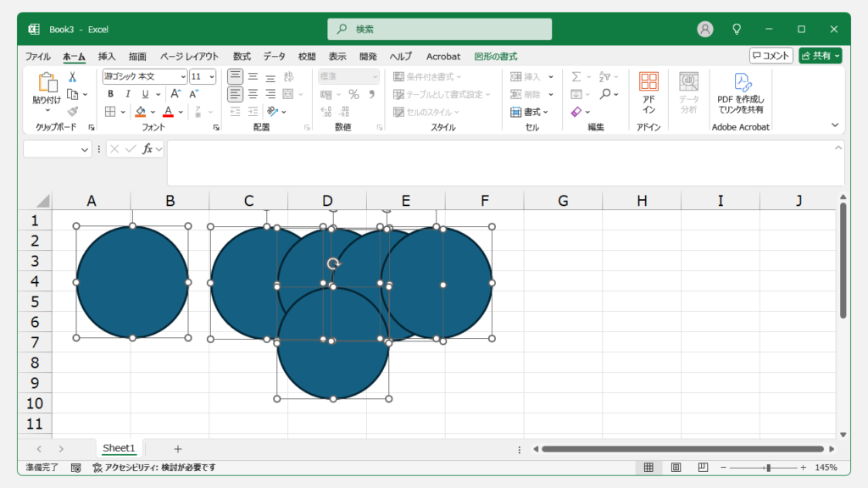The image size is (868, 488).
Task: Click the zoom slider in status bar
Action: coord(767,468)
